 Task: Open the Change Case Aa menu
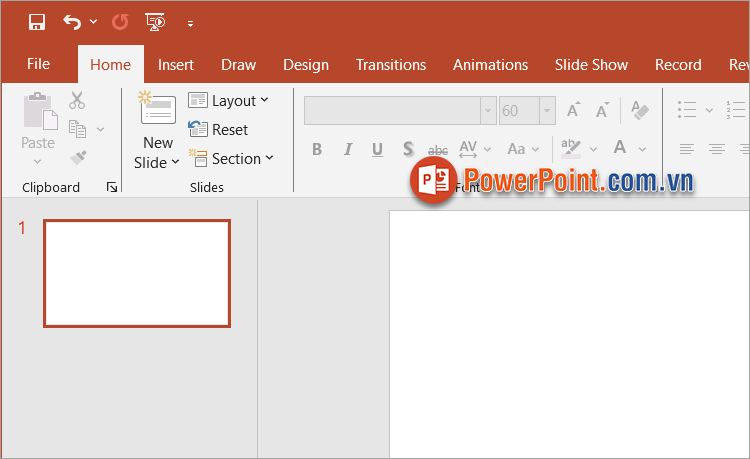pyautogui.click(x=517, y=149)
